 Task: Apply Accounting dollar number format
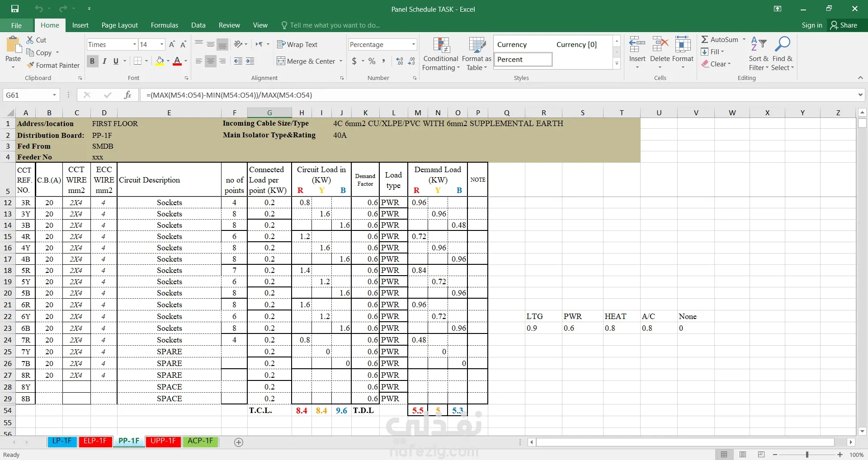354,61
